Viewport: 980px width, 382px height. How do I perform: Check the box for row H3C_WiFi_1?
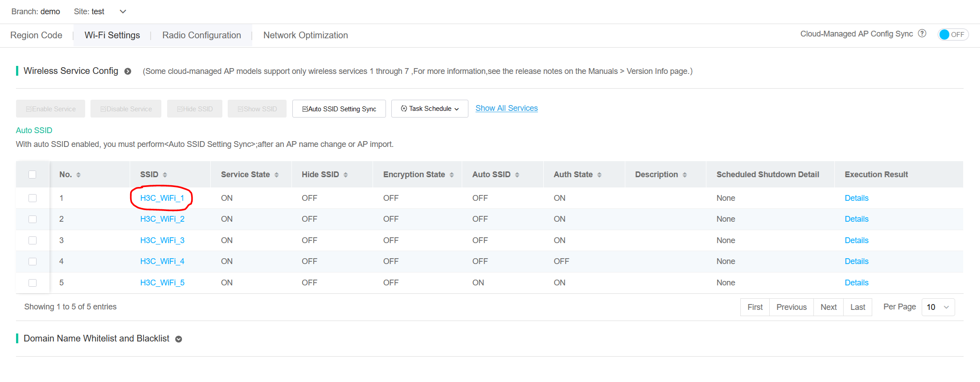[33, 198]
